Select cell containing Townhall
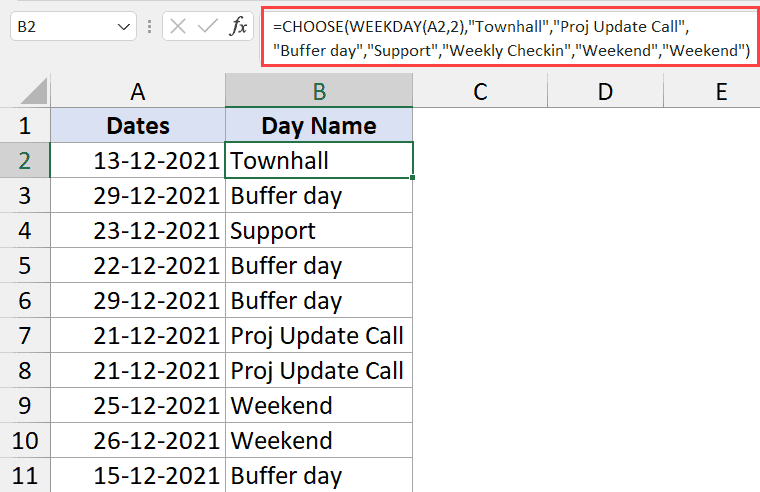Viewport: 760px width, 492px height. [x=318, y=161]
